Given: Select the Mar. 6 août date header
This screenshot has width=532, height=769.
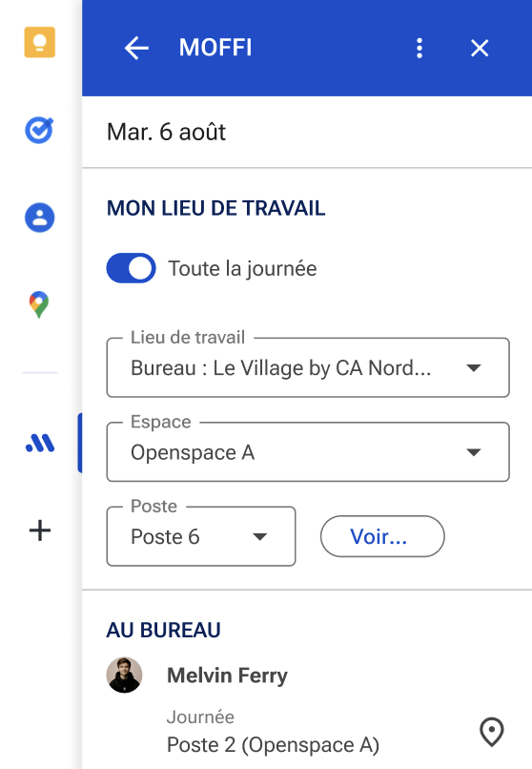Looking at the screenshot, I should (x=167, y=132).
